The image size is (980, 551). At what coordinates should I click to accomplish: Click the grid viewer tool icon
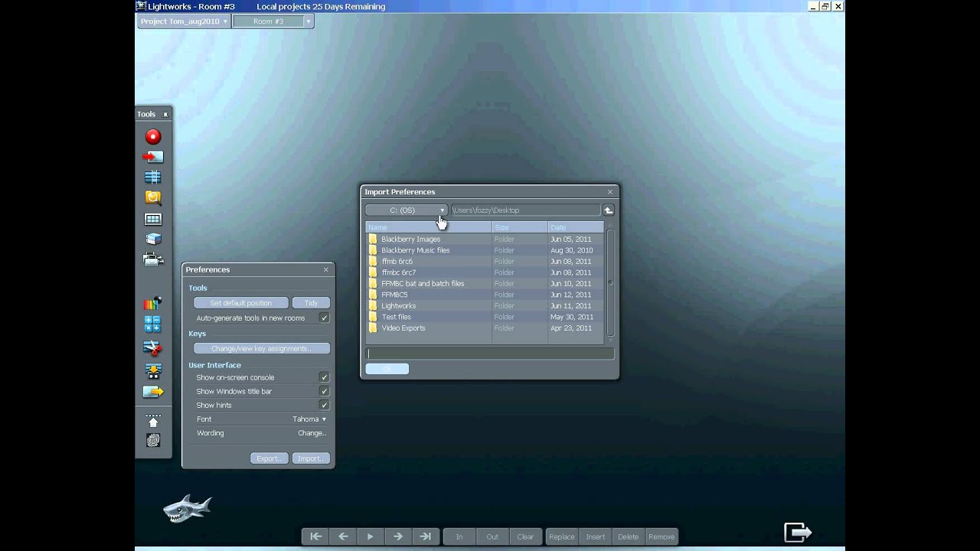(153, 220)
